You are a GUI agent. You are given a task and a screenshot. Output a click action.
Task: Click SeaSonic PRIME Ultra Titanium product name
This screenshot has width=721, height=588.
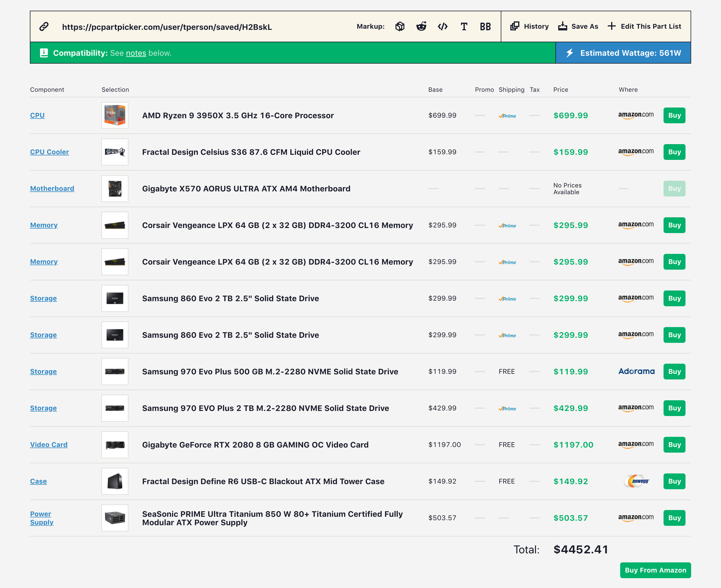click(272, 518)
